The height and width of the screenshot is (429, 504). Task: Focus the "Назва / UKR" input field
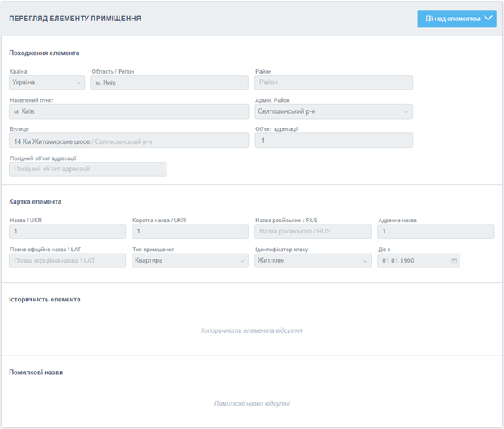pos(67,232)
